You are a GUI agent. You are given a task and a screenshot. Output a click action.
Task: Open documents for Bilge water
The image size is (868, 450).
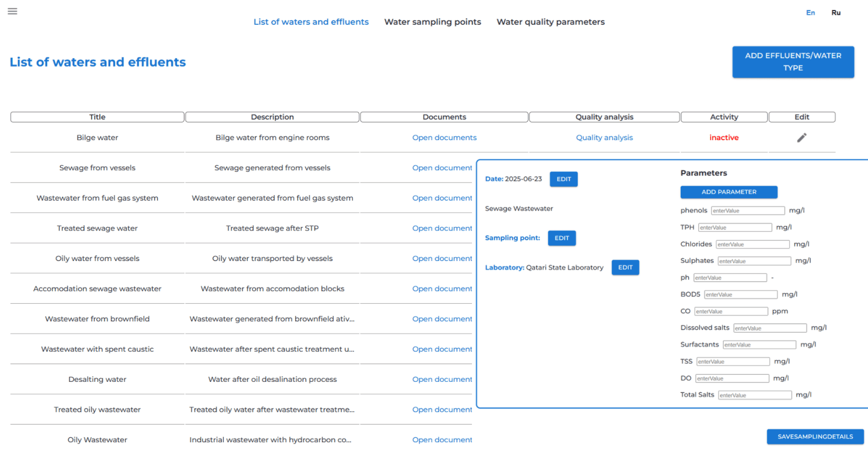444,137
